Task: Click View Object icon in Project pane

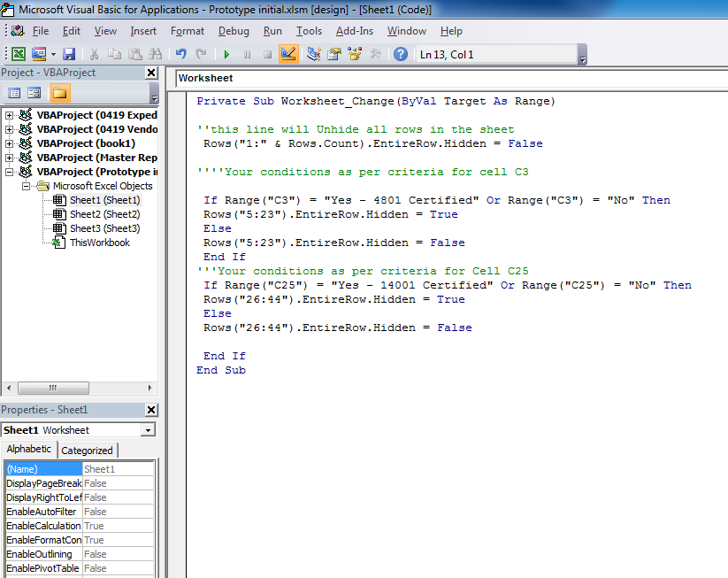Action: point(34,94)
